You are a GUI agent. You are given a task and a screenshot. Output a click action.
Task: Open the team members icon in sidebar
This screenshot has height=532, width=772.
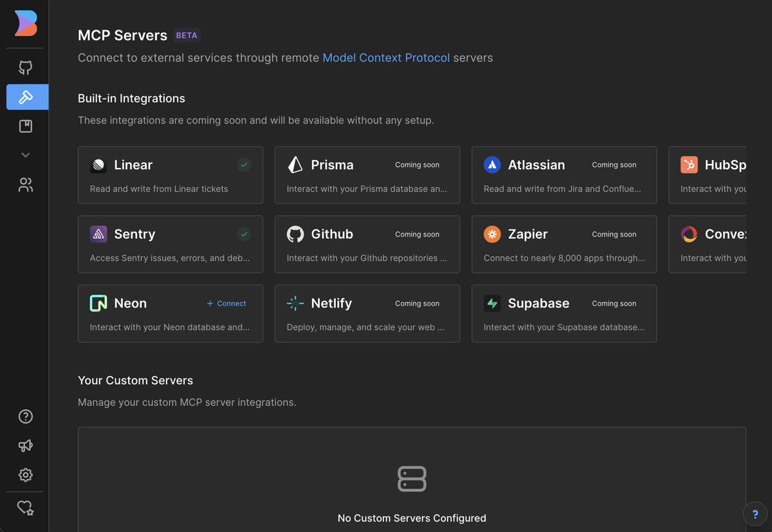[26, 185]
